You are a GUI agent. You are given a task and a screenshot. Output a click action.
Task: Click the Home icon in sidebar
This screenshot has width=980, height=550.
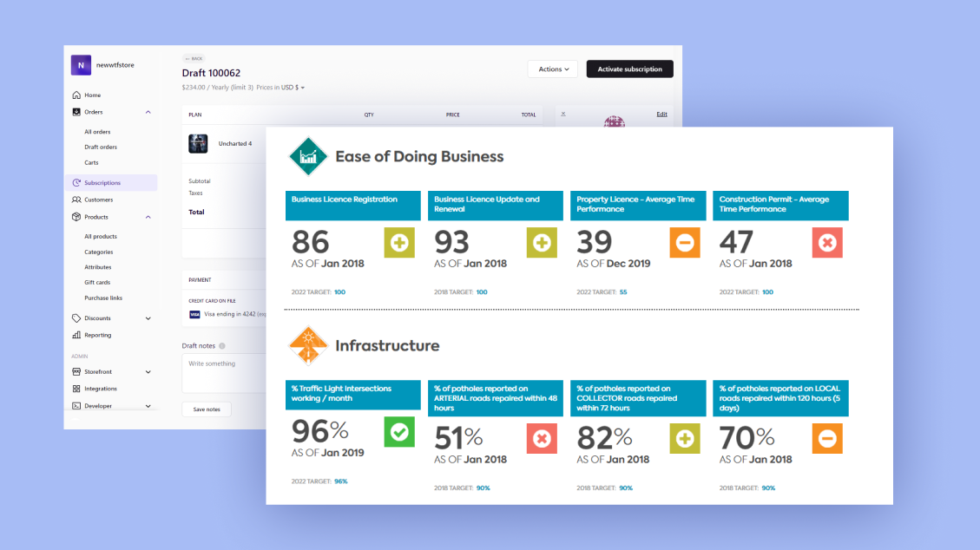pos(76,95)
